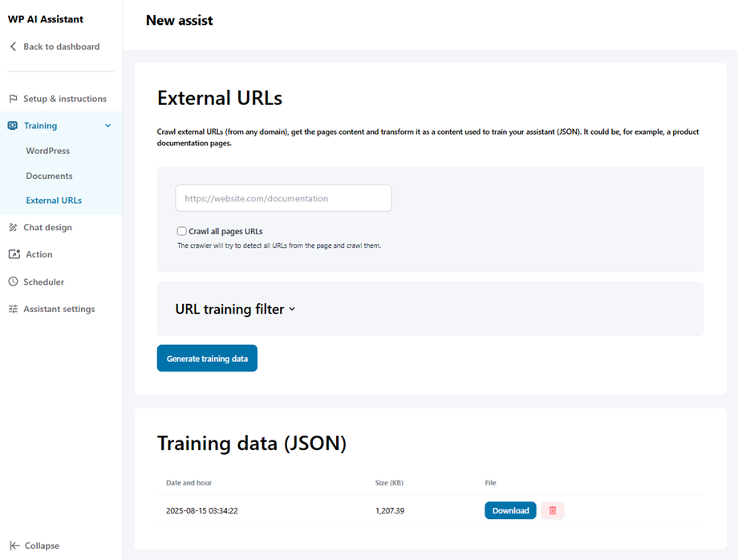Click the flag icon beside Setup & instructions
Viewport: 738px width, 560px height.
click(x=13, y=99)
